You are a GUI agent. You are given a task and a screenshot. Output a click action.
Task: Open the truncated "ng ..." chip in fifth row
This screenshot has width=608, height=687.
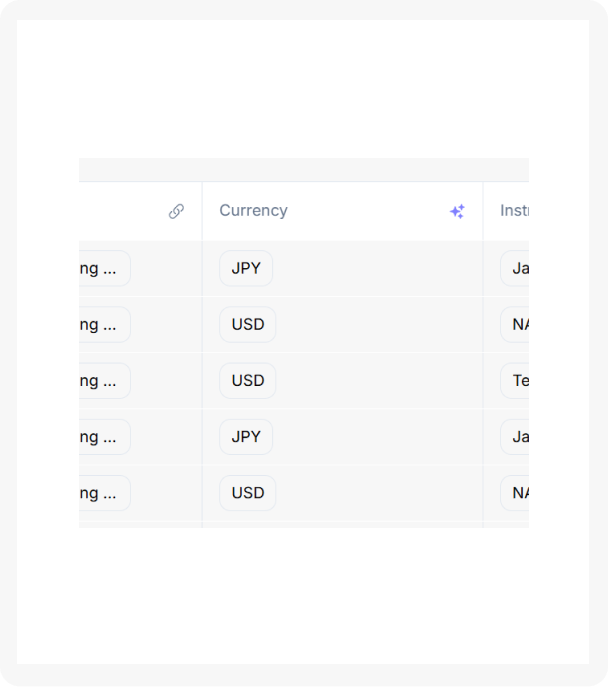coord(103,492)
